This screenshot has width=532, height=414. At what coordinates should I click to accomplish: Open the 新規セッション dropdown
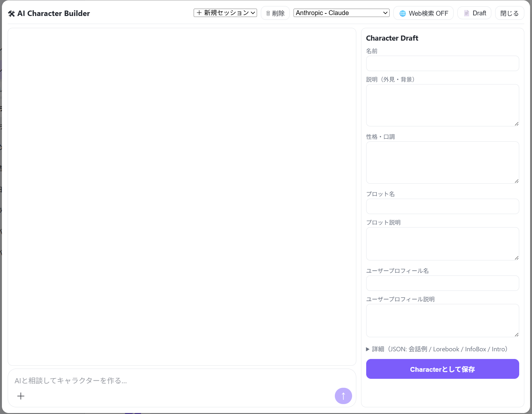click(225, 13)
